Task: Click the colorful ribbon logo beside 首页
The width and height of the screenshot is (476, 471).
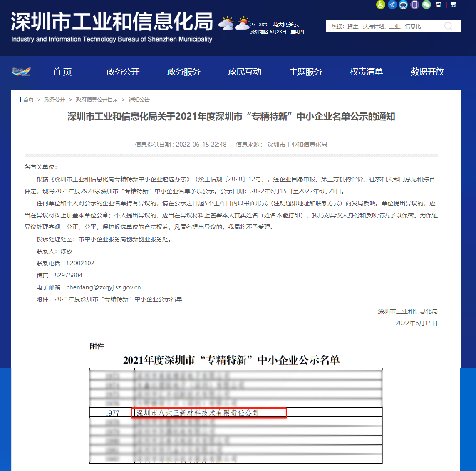Action: (21, 71)
